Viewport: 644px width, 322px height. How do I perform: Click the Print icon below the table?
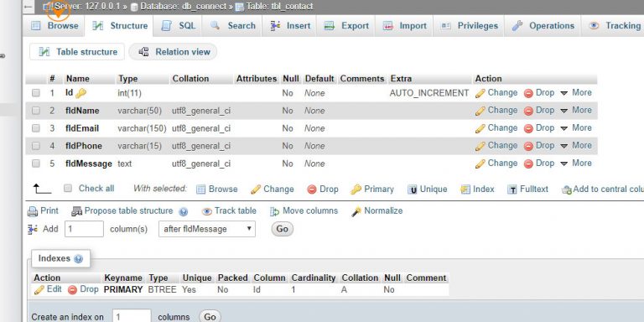[33, 211]
